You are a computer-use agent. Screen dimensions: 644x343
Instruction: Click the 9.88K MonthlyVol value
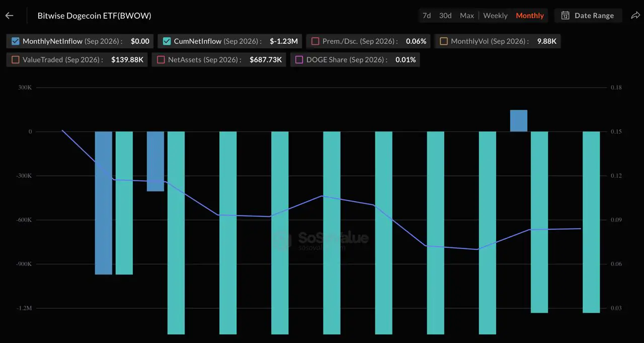(x=547, y=41)
